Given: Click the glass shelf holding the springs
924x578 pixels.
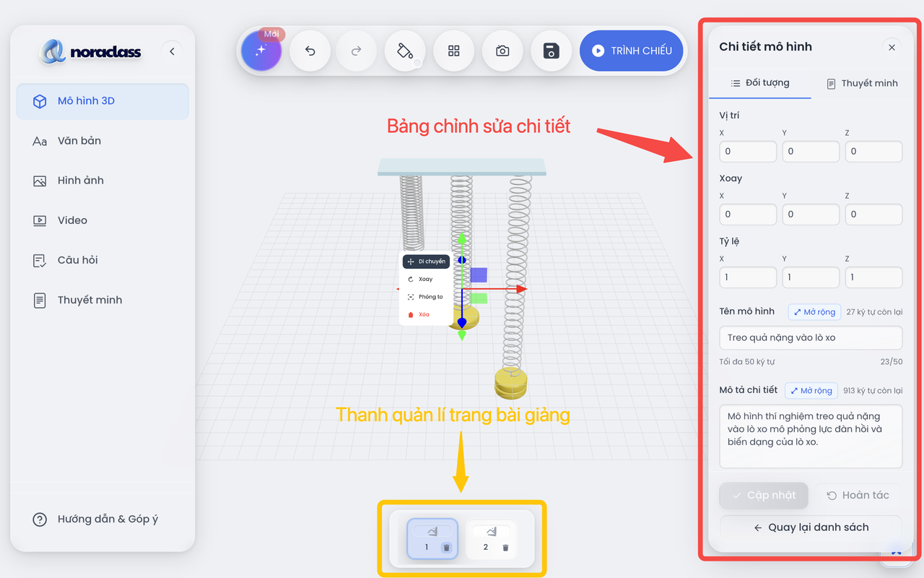Looking at the screenshot, I should coord(462,168).
